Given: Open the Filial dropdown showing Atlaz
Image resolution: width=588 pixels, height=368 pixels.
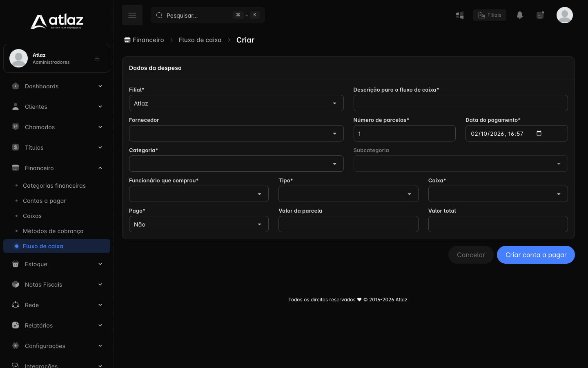Looking at the screenshot, I should pyautogui.click(x=236, y=103).
